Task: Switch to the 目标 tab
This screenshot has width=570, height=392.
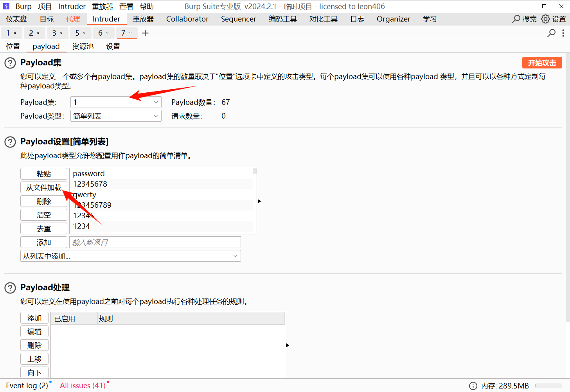Action: tap(47, 19)
